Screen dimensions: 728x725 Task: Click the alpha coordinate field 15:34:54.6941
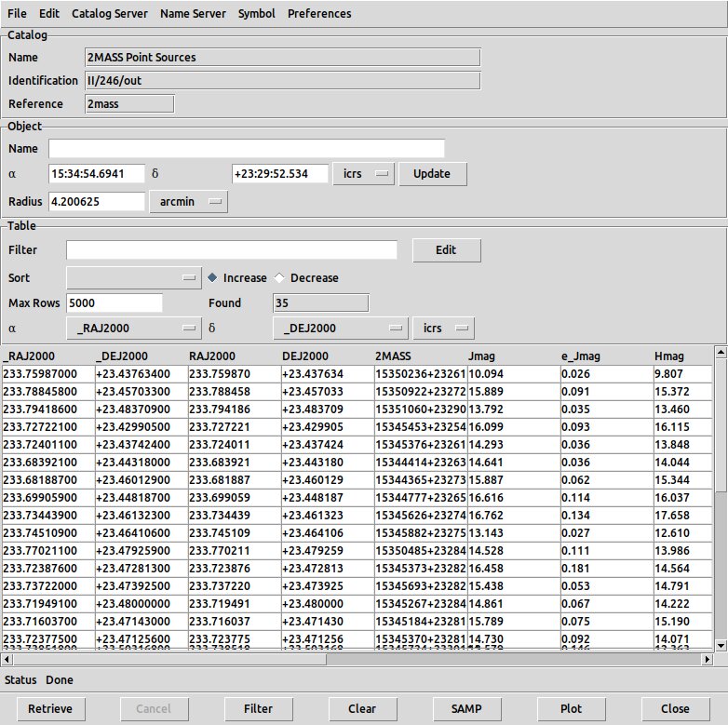[x=97, y=174]
